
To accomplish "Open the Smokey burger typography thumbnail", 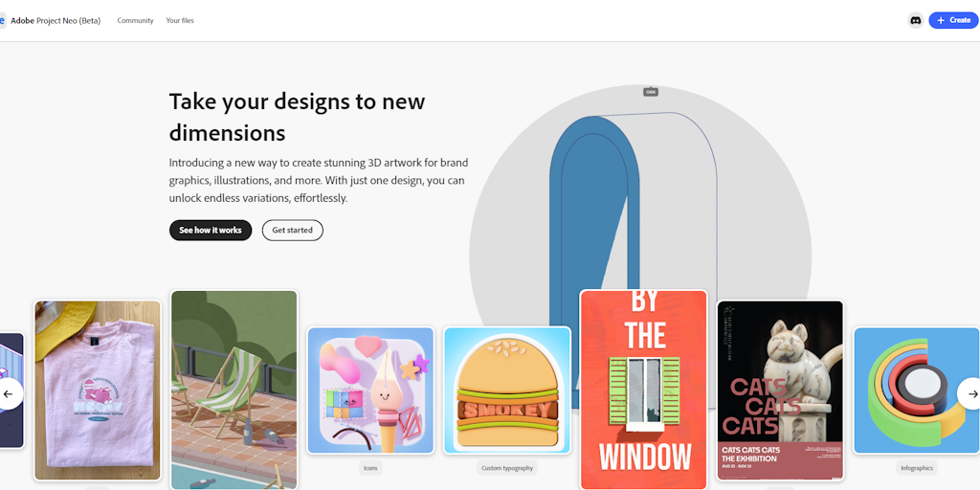I will point(507,390).
